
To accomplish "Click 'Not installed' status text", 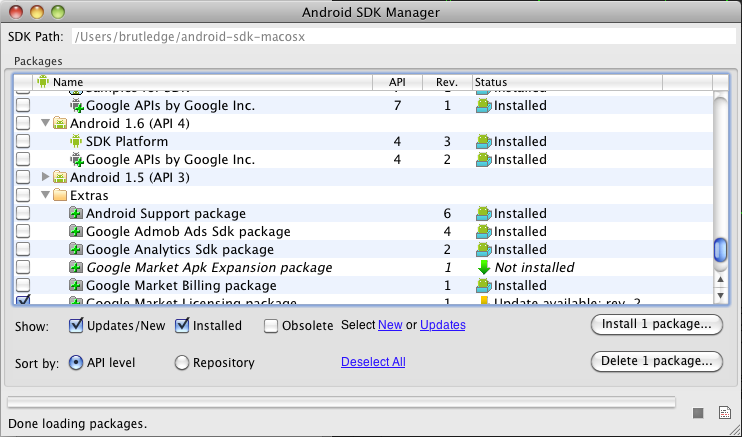I will tap(534, 268).
